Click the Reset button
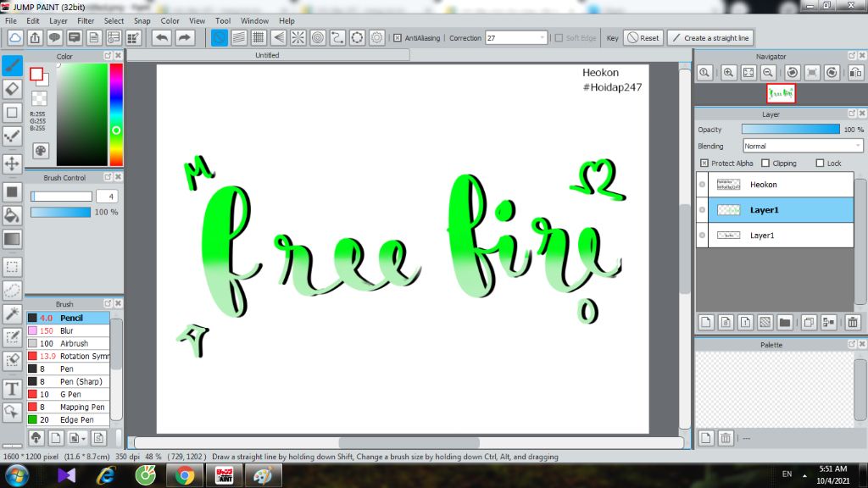 pos(643,37)
